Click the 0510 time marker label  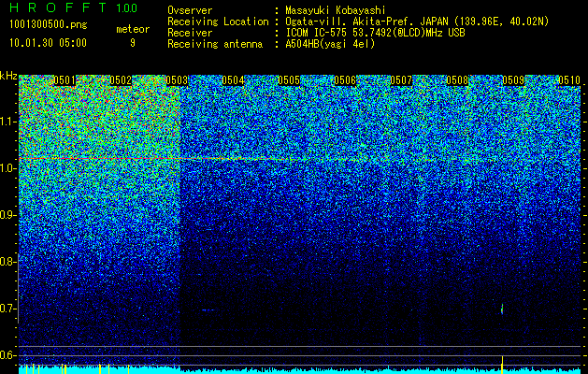pos(569,80)
